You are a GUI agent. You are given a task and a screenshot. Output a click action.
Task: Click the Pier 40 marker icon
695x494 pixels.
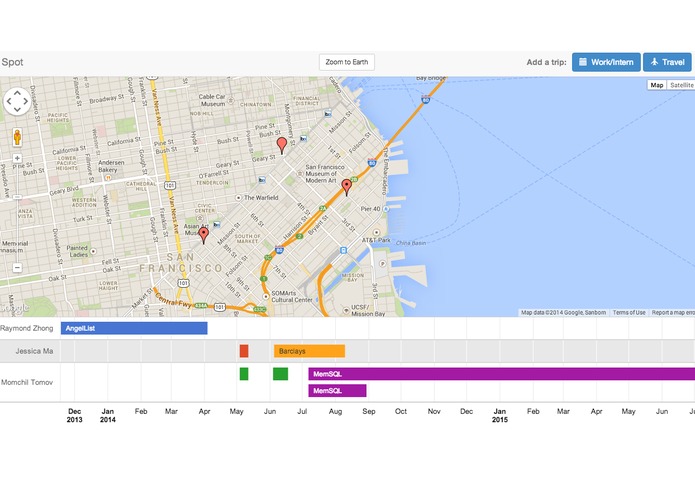point(386,209)
